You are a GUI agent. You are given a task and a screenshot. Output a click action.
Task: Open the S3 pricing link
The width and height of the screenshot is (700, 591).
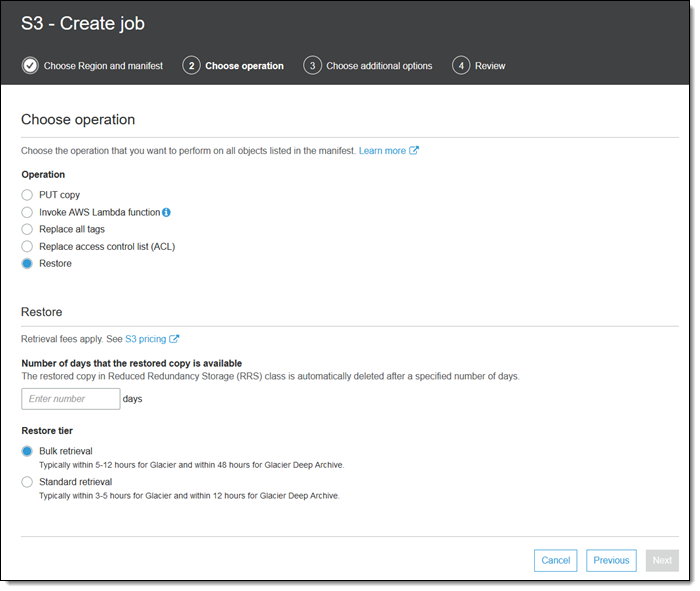coord(145,339)
